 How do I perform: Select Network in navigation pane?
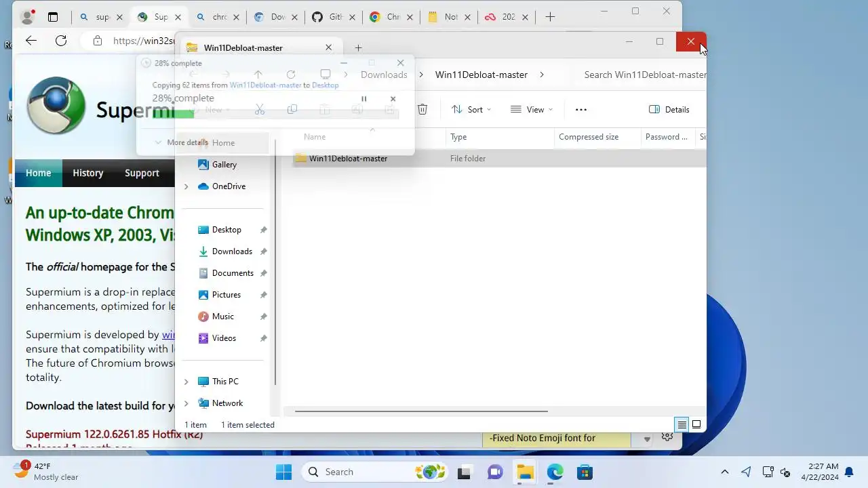pyautogui.click(x=227, y=403)
